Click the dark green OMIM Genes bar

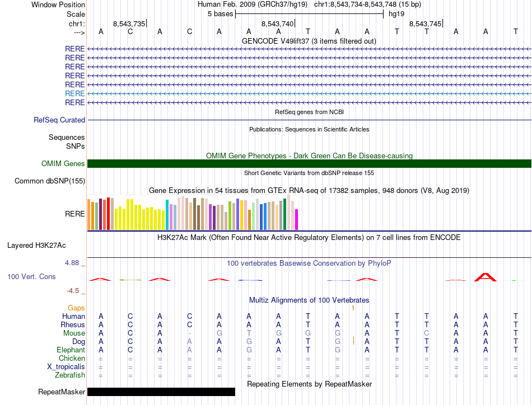click(x=309, y=164)
